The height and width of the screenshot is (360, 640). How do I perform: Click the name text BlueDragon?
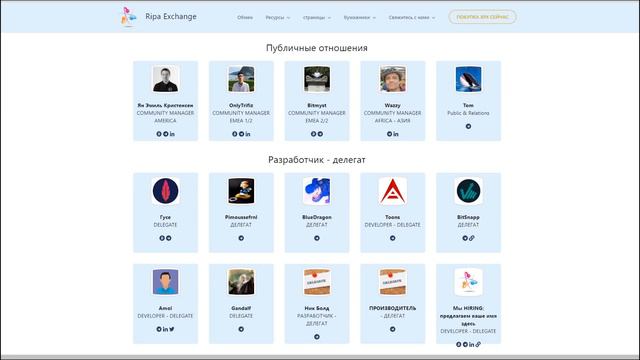[317, 217]
